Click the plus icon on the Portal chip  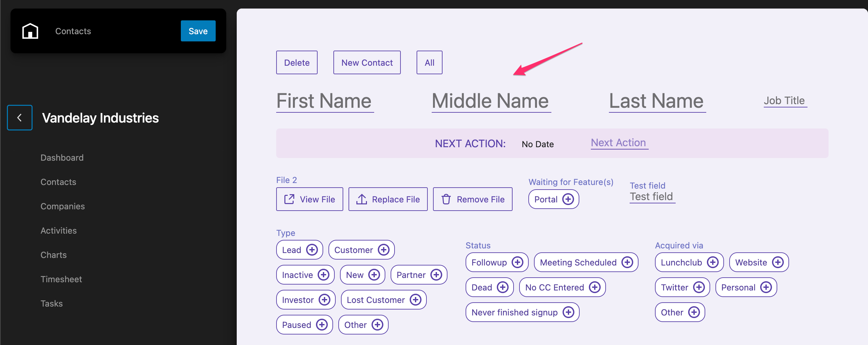(568, 199)
